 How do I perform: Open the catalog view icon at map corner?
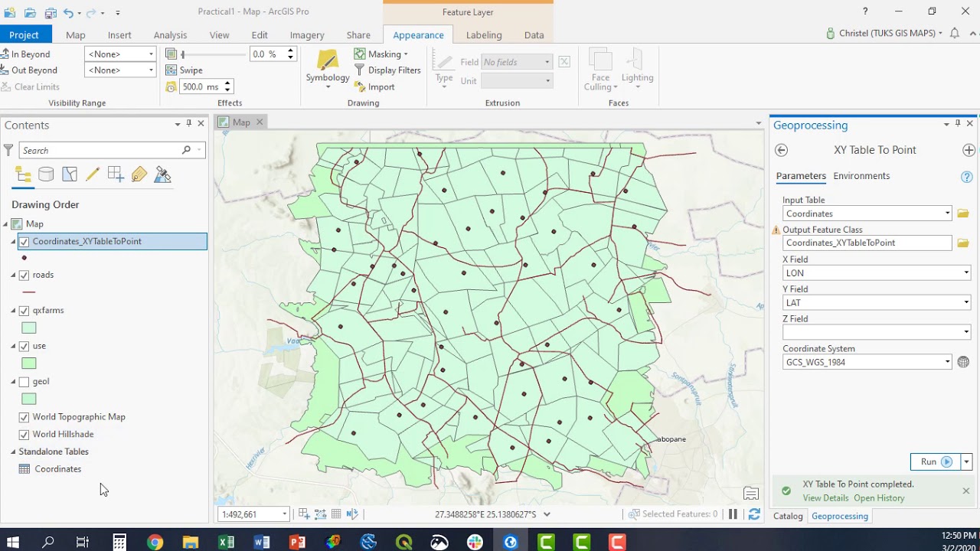751,494
